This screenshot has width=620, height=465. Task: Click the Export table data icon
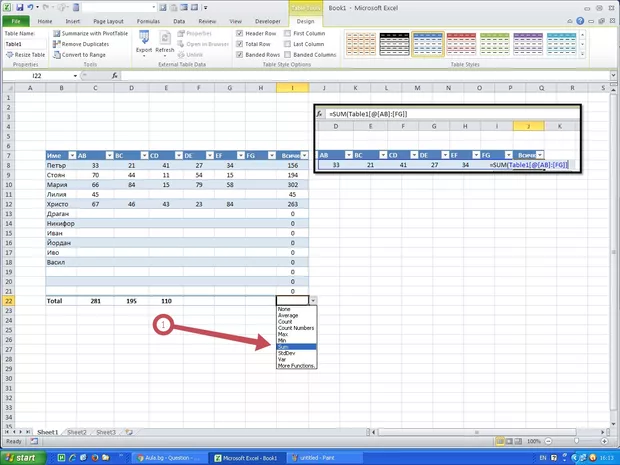(144, 40)
